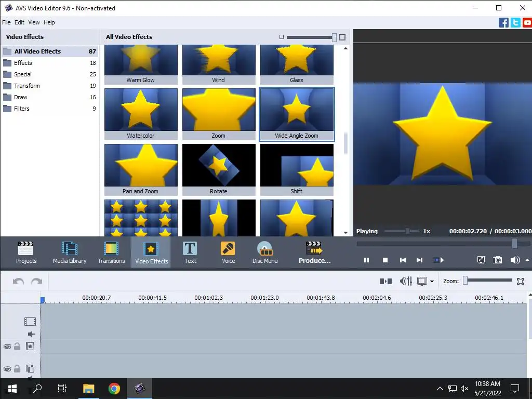Image resolution: width=532 pixels, height=399 pixels.
Task: Take a snapshot with camera icon
Action: 497,260
